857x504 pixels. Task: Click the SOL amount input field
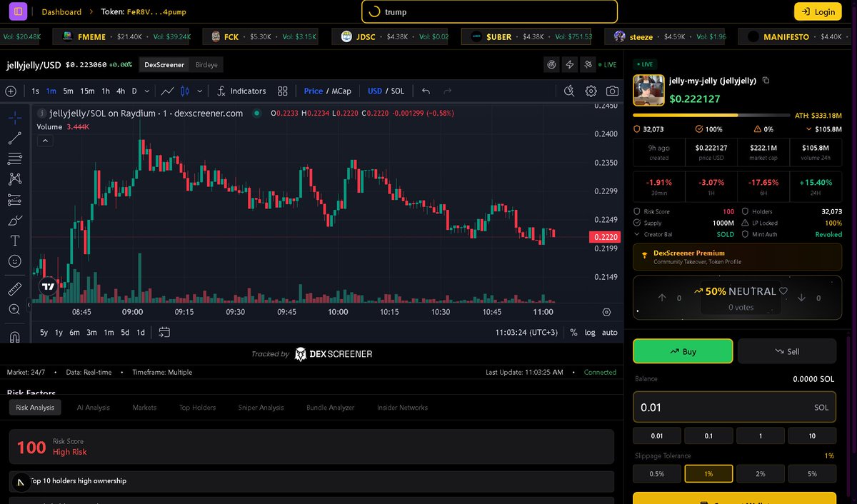pyautogui.click(x=735, y=407)
